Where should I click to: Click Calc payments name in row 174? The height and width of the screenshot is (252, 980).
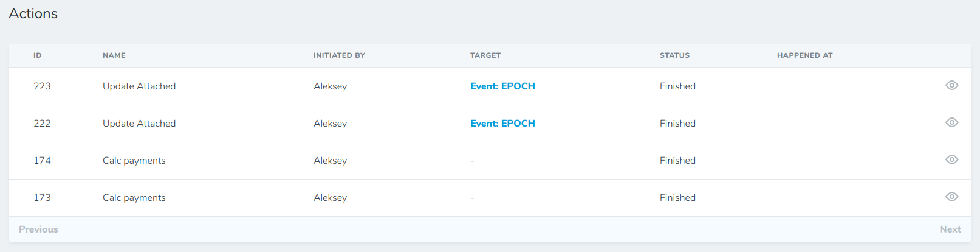point(134,161)
